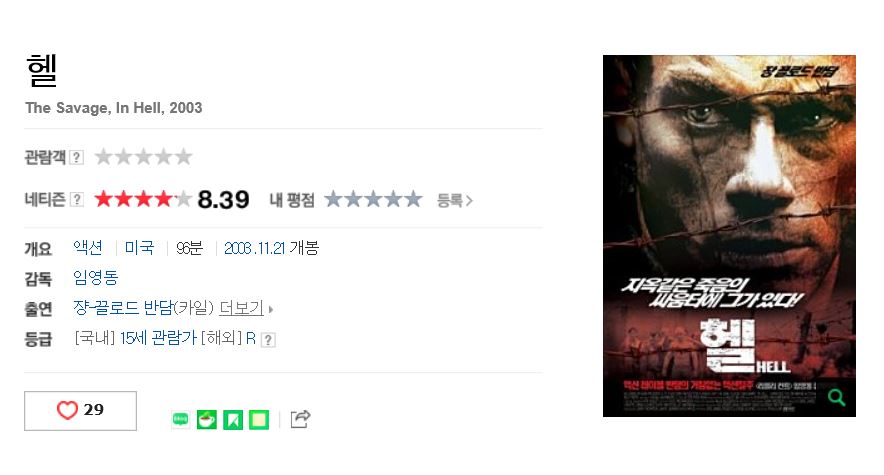Open rating grade help question icon
The width and height of the screenshot is (884, 475).
268,340
